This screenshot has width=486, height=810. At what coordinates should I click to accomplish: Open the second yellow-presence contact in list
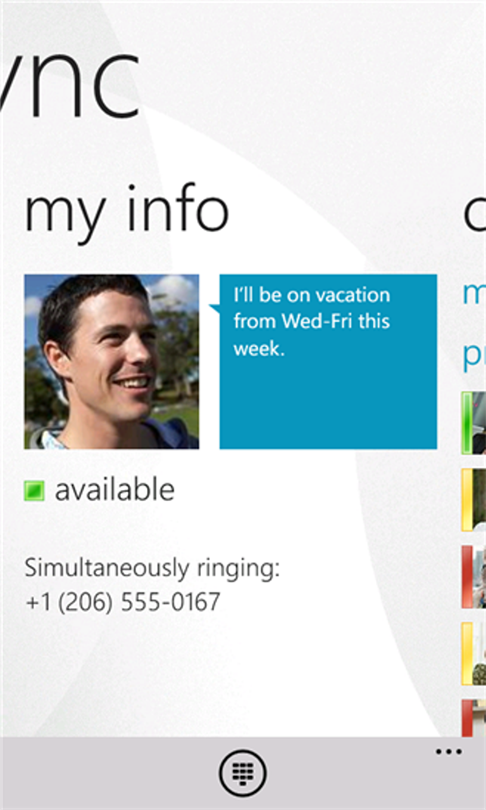coord(474,653)
